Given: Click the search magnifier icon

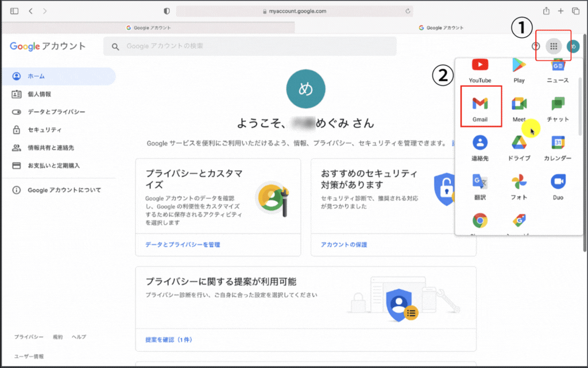Looking at the screenshot, I should click(115, 47).
